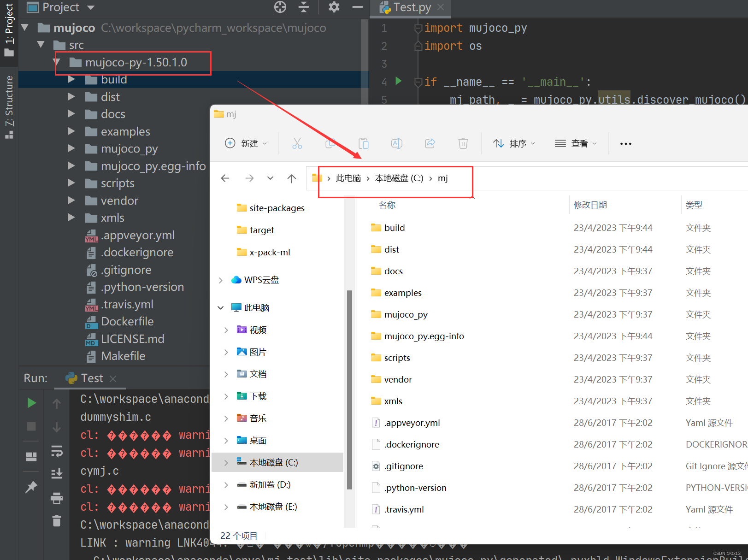
Task: Run the main block from gutter arrow
Action: pos(399,81)
